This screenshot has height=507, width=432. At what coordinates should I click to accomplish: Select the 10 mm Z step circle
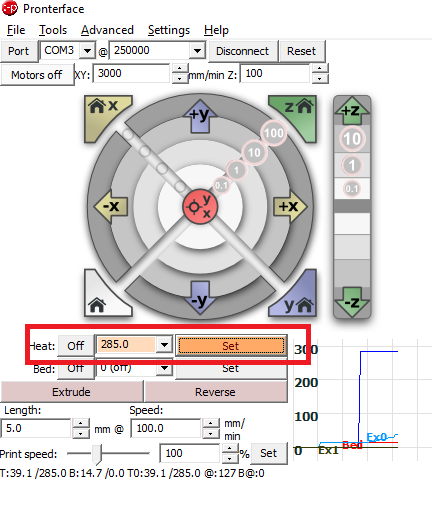click(352, 139)
